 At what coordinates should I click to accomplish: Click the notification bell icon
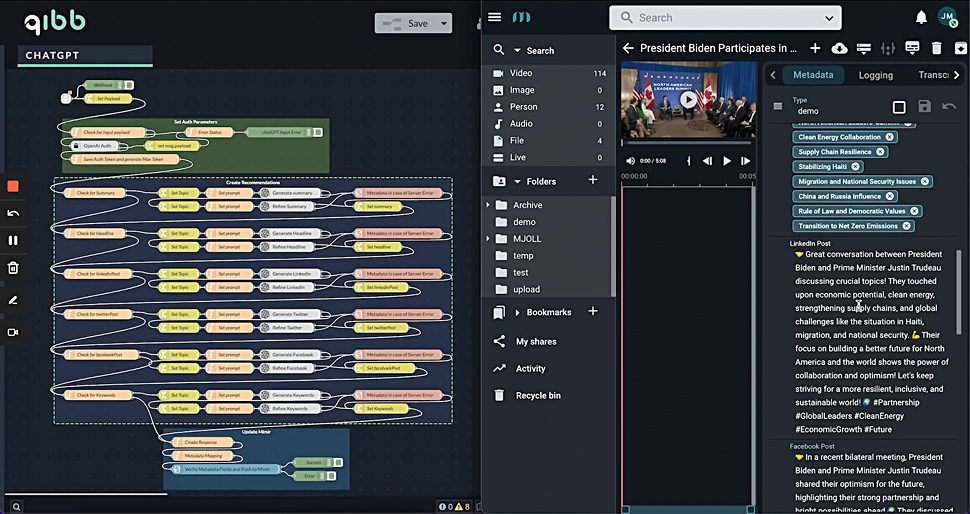tap(921, 17)
